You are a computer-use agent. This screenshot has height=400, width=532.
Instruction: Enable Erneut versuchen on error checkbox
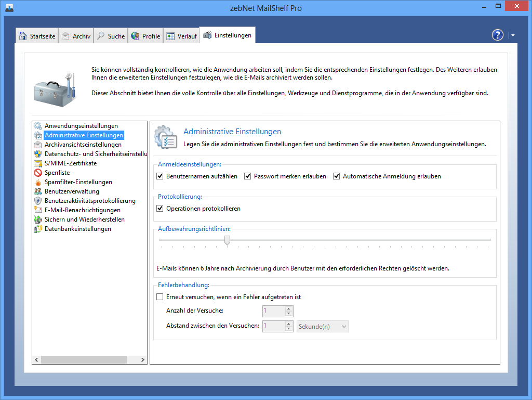pyautogui.click(x=160, y=297)
